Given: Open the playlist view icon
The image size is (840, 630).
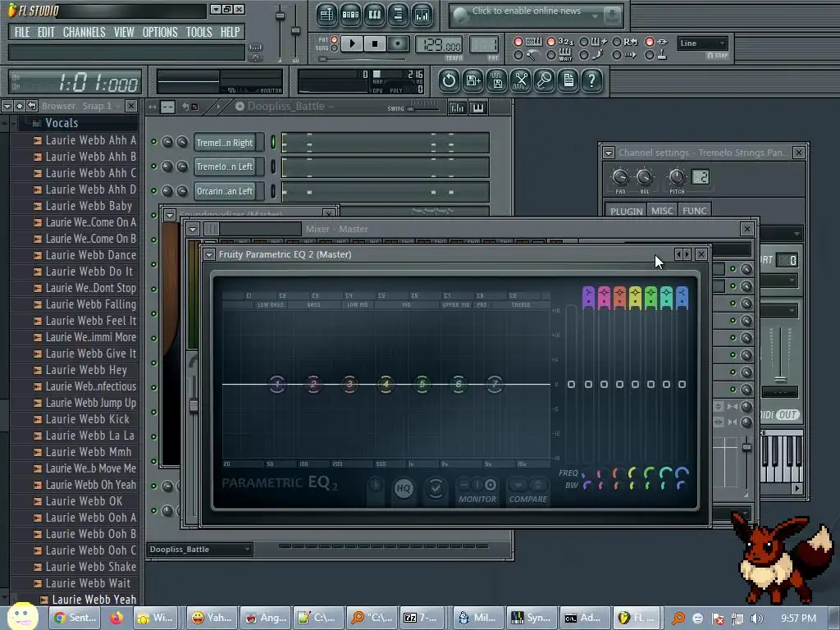Looking at the screenshot, I should (x=326, y=15).
